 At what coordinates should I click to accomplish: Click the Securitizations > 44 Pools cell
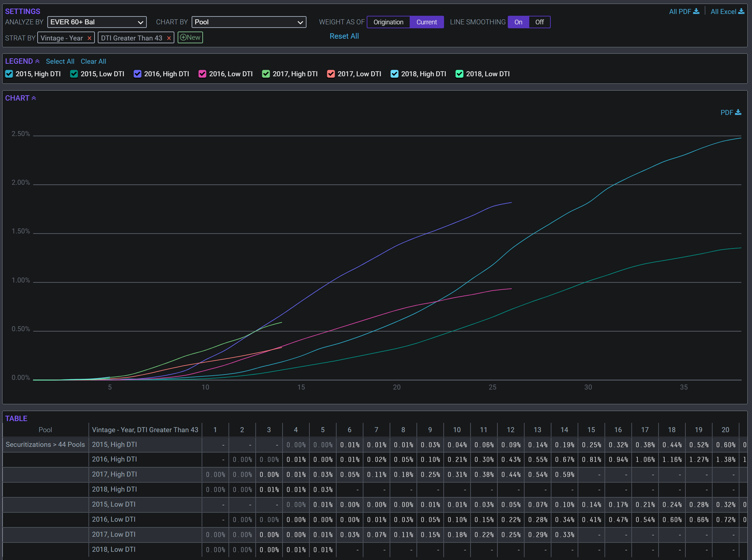point(45,444)
